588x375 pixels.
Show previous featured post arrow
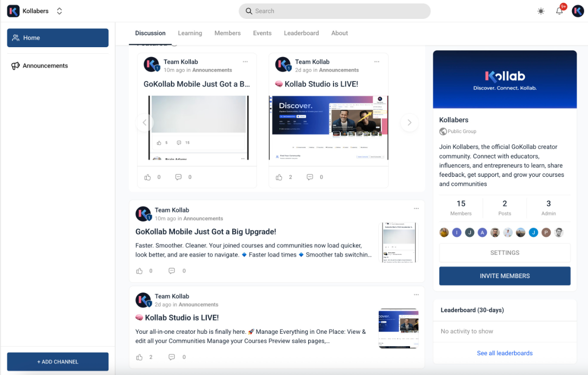point(145,123)
